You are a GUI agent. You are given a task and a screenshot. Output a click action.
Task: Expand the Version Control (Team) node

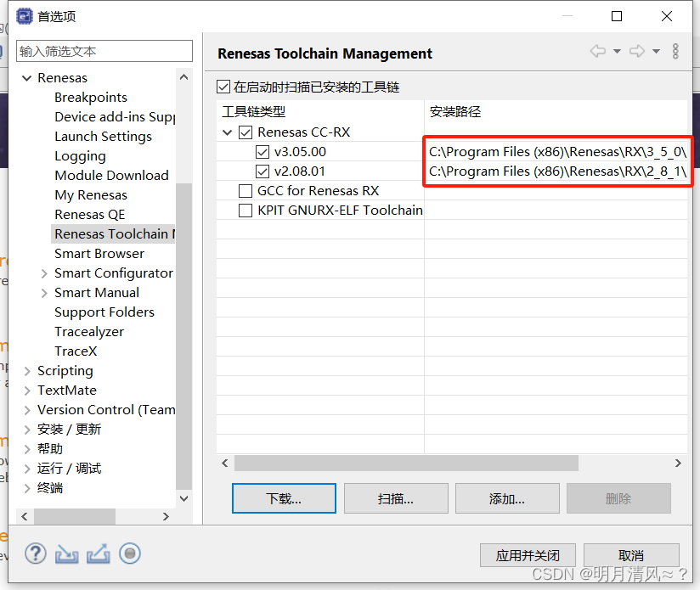27,410
